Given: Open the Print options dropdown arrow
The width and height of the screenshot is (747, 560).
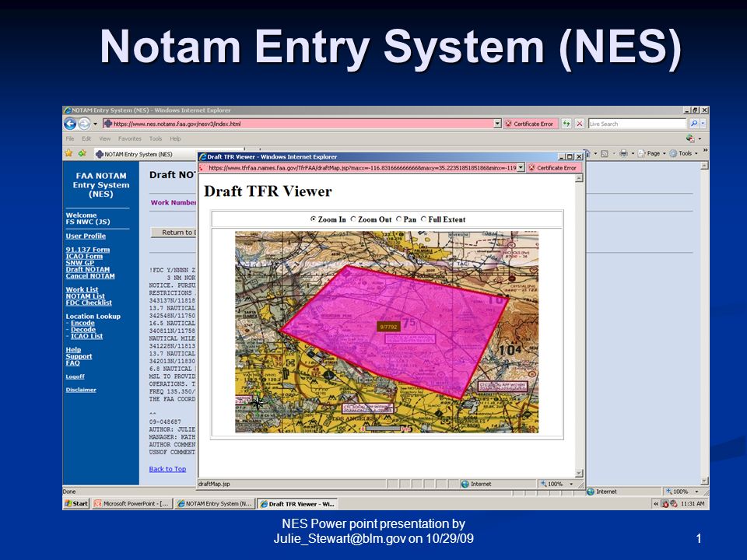Looking at the screenshot, I should coord(633,153).
